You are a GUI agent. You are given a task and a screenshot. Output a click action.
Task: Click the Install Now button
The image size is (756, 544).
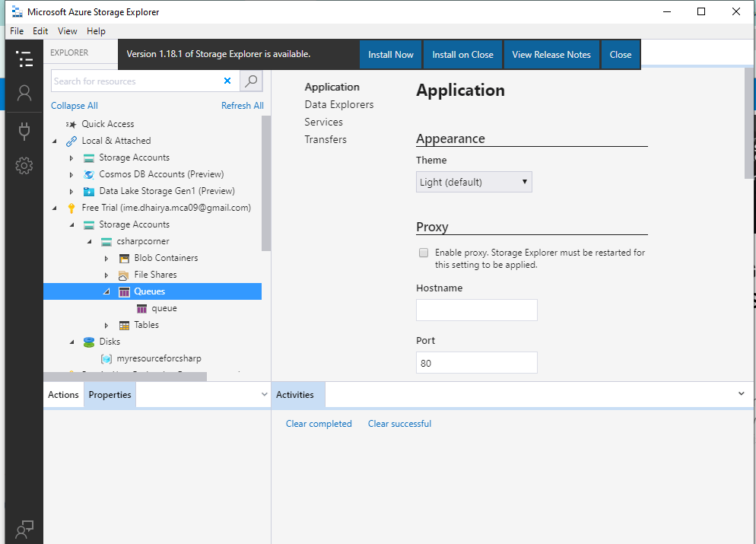(x=390, y=54)
